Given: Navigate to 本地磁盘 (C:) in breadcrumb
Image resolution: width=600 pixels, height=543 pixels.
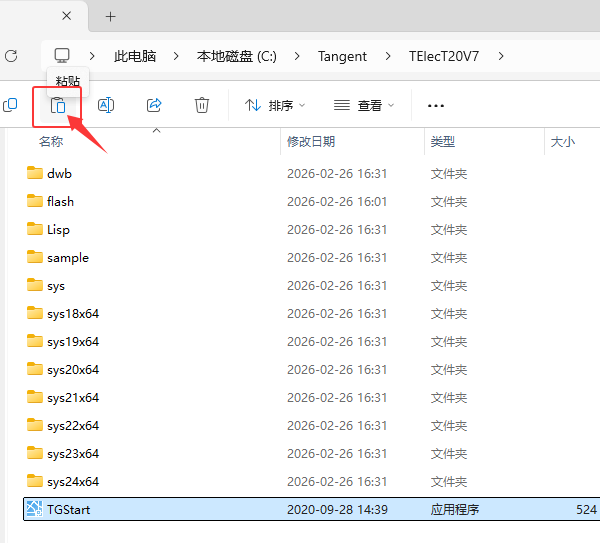Looking at the screenshot, I should click(x=236, y=56).
